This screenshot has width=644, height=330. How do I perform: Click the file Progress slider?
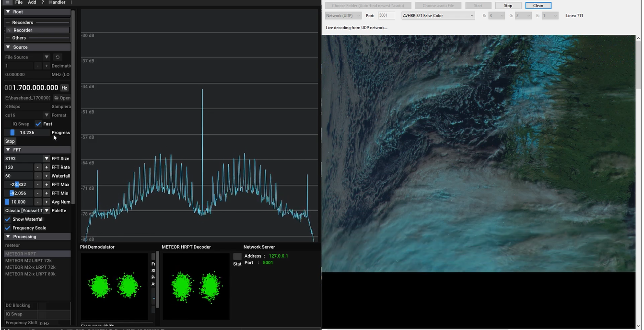click(27, 133)
